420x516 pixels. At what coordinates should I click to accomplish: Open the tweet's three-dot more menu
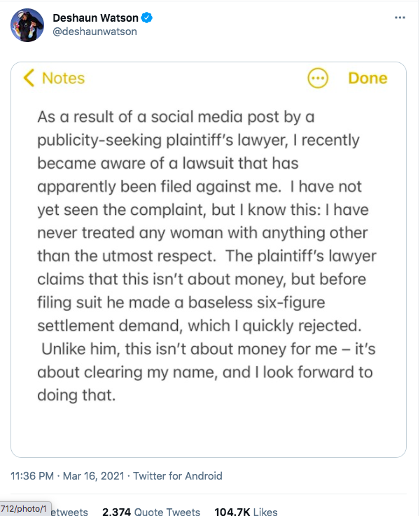click(400, 18)
